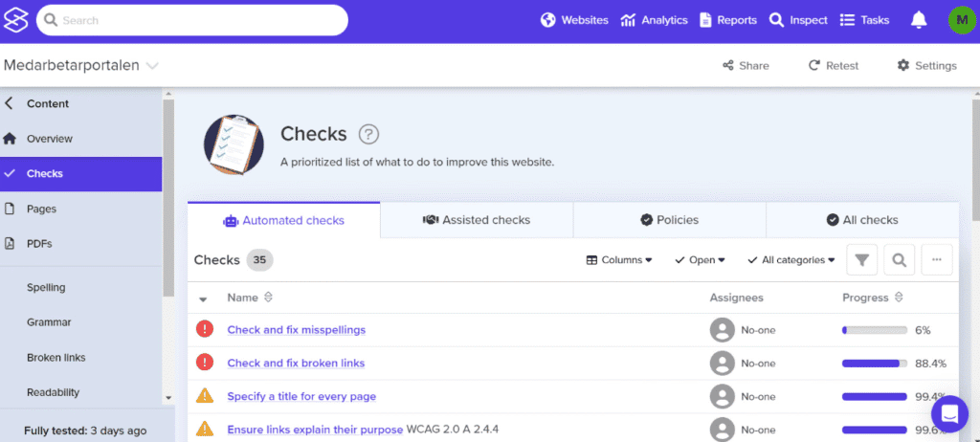This screenshot has width=980, height=442.
Task: Open the help question mark beside Checks
Action: [x=368, y=134]
